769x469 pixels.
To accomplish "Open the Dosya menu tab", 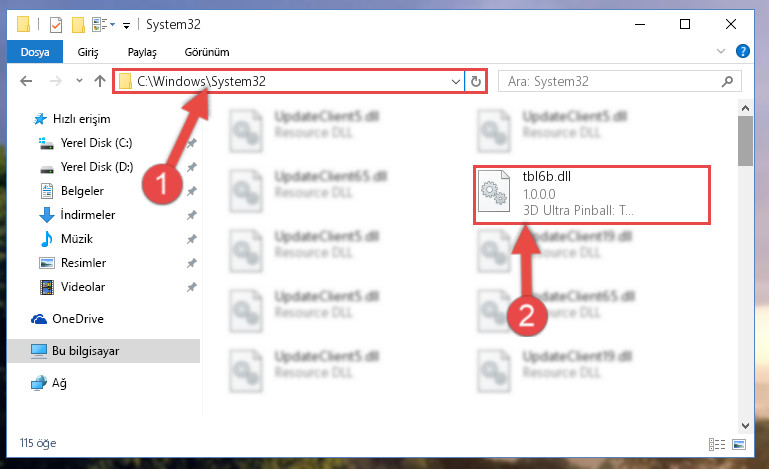I will click(35, 52).
